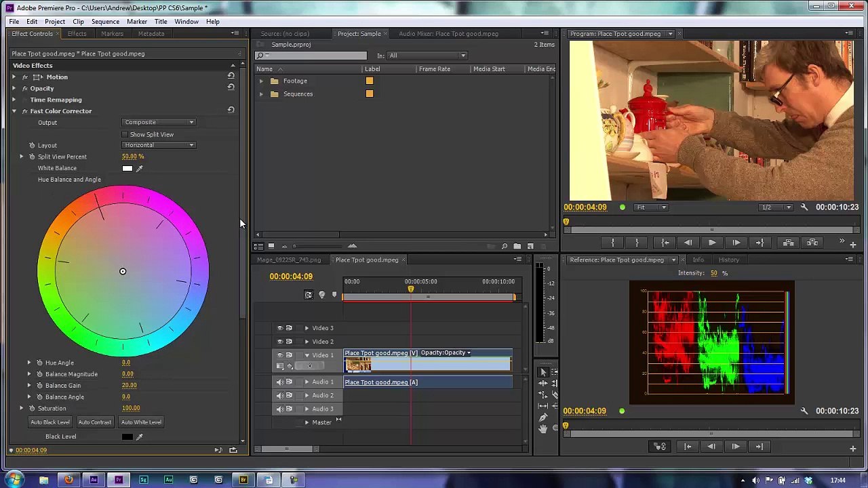The image size is (868, 488).
Task: Click the Mark In button
Action: (x=612, y=243)
